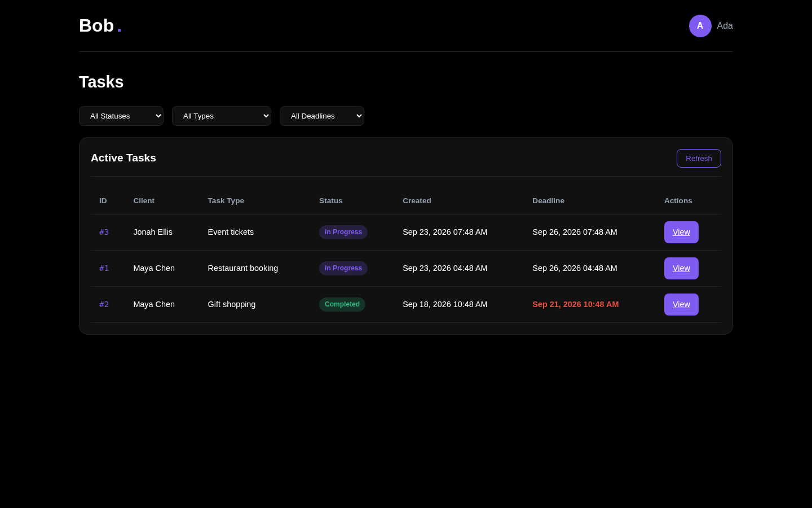Click the deadline Sep 26, 2026 04:48 AM
812x508 pixels.
click(575, 268)
